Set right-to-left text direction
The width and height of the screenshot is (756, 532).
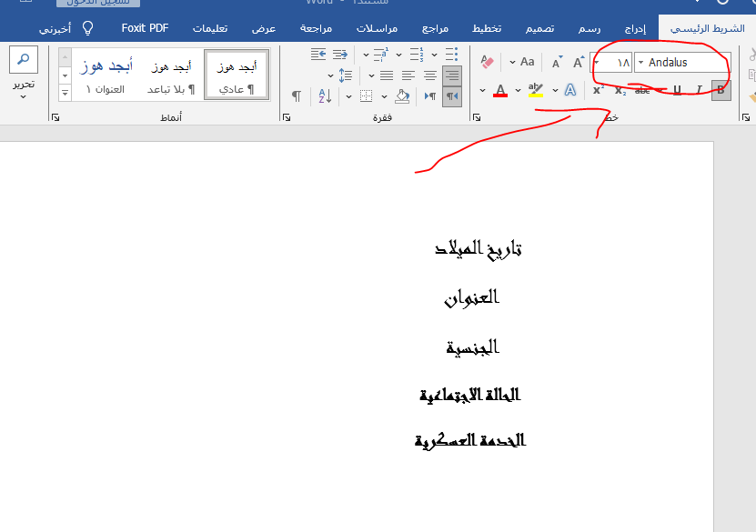(452, 96)
